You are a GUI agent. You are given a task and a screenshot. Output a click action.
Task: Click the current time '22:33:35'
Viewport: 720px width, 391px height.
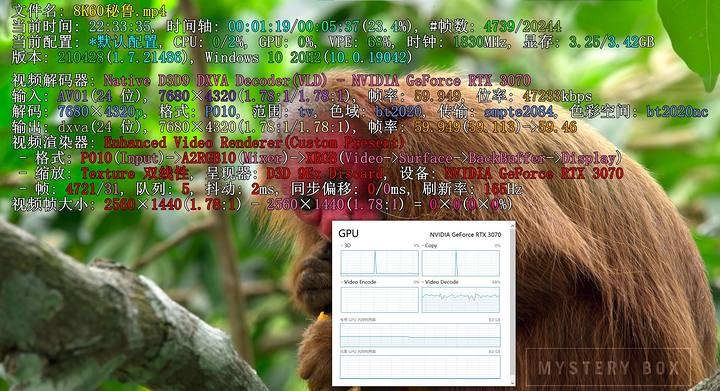120,26
